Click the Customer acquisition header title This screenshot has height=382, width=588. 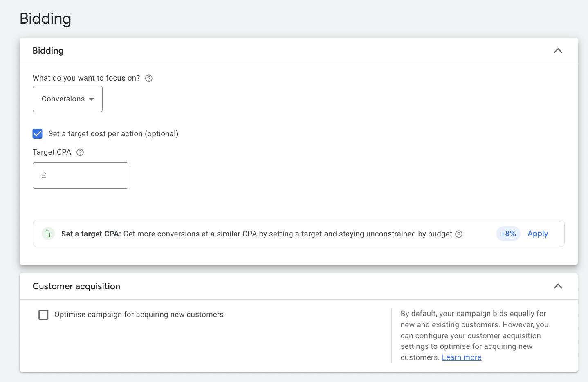click(x=76, y=286)
